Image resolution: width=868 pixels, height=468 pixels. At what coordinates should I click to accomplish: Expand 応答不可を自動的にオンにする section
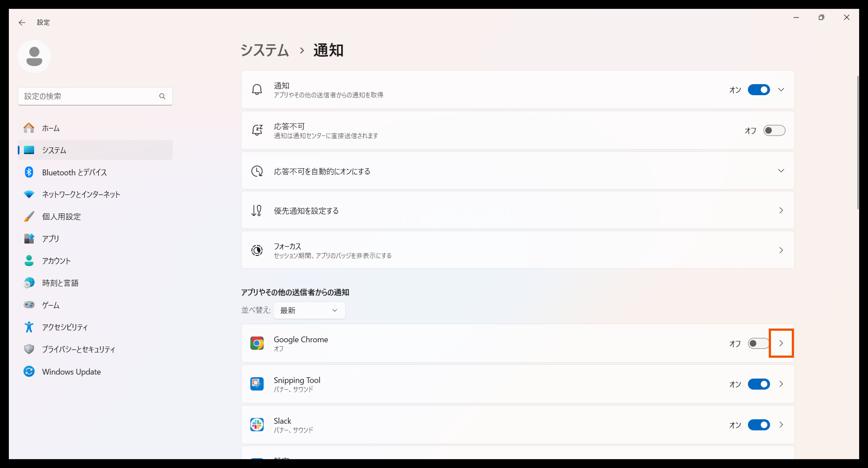pyautogui.click(x=781, y=171)
